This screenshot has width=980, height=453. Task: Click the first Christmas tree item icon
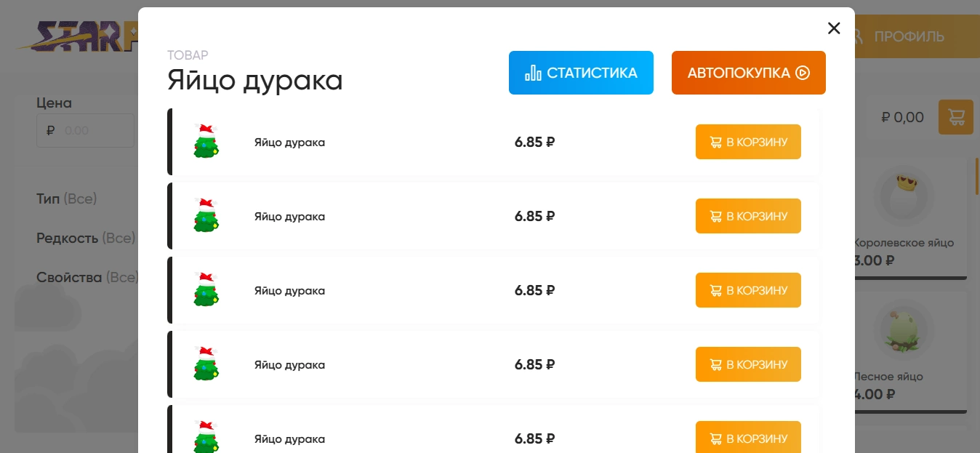(x=206, y=141)
